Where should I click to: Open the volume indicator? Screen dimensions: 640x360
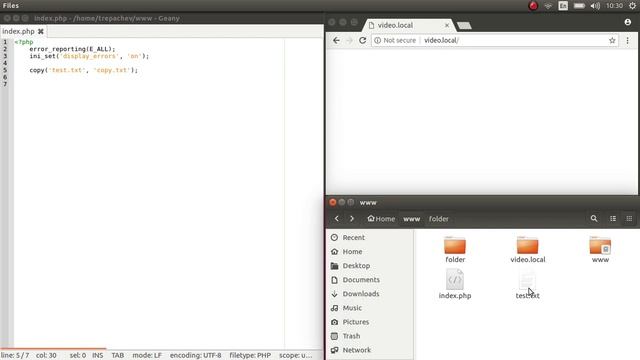(x=595, y=6)
